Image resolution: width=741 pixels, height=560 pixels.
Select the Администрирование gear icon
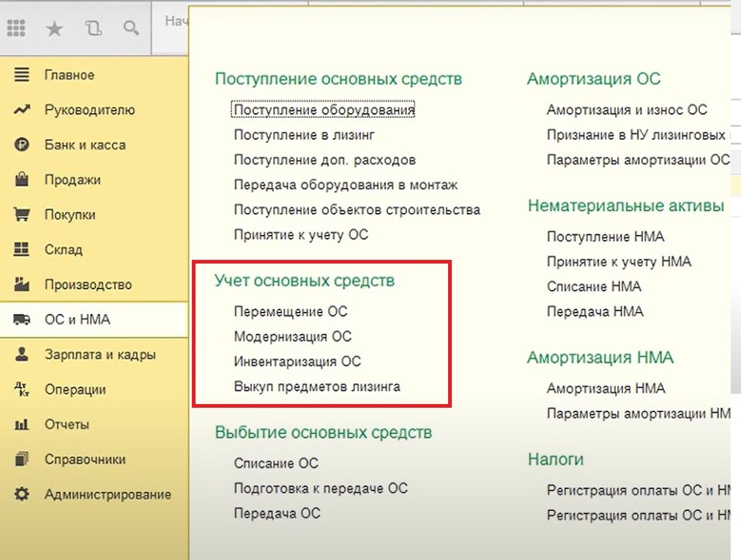(22, 494)
